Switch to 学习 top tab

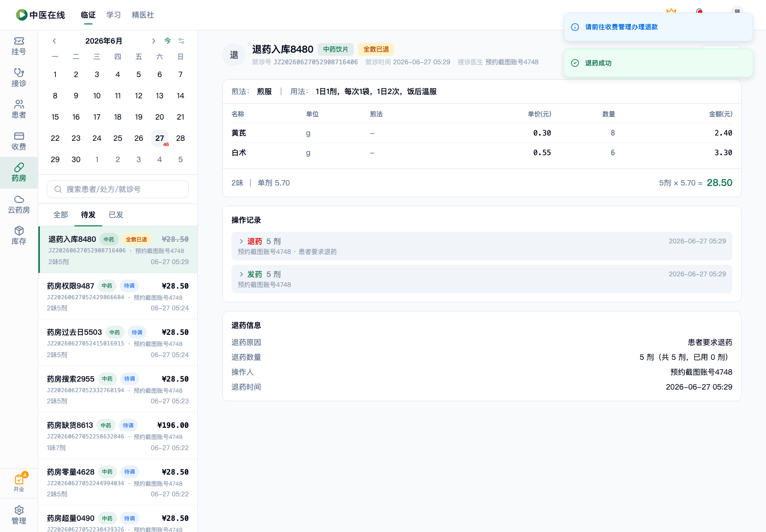pos(114,15)
